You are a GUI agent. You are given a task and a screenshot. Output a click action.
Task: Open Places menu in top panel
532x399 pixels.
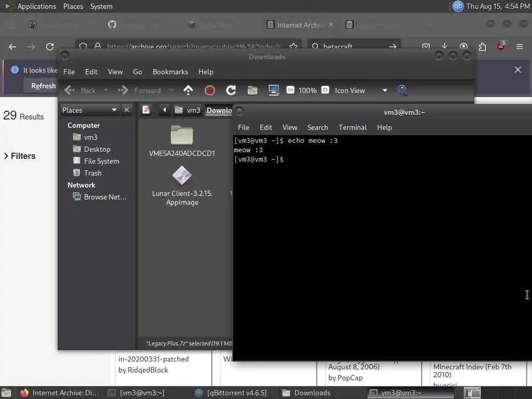(x=73, y=6)
